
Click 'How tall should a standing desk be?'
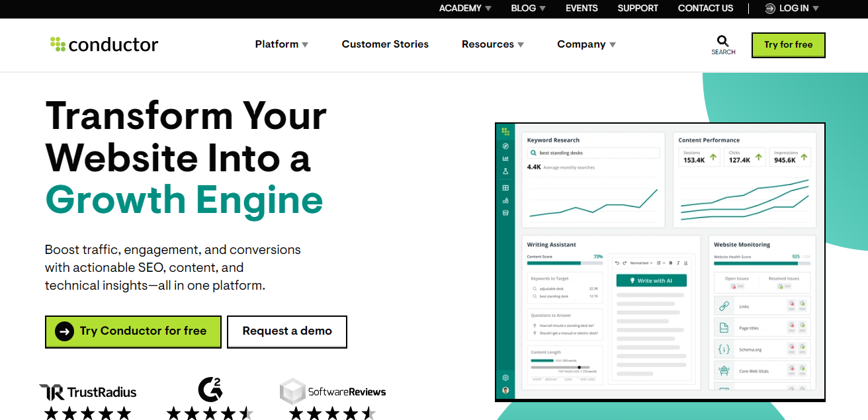click(x=566, y=325)
